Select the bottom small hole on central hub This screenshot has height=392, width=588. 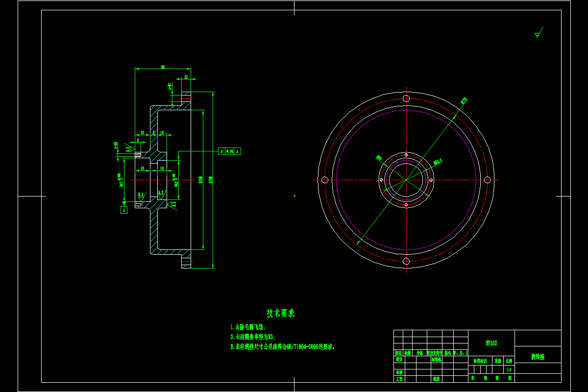point(406,206)
